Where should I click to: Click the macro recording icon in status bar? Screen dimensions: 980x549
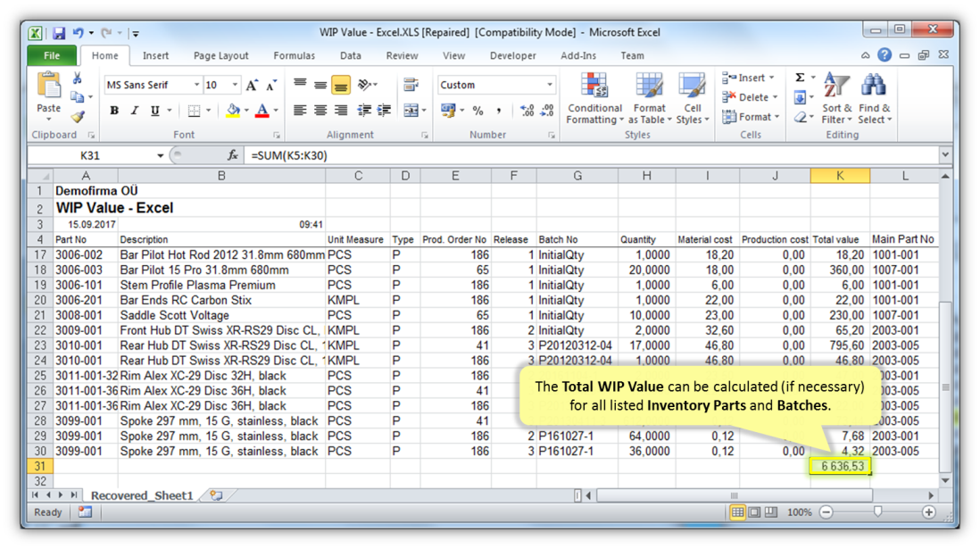tap(85, 512)
